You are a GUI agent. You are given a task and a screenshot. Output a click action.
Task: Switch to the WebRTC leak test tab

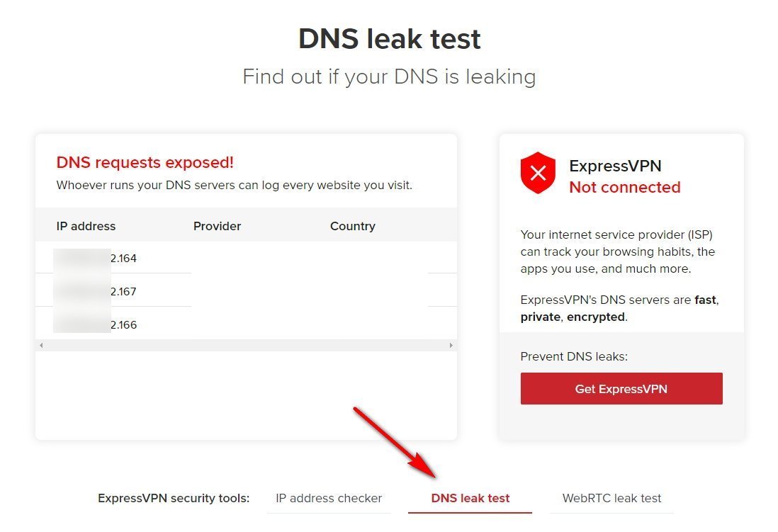tap(611, 498)
